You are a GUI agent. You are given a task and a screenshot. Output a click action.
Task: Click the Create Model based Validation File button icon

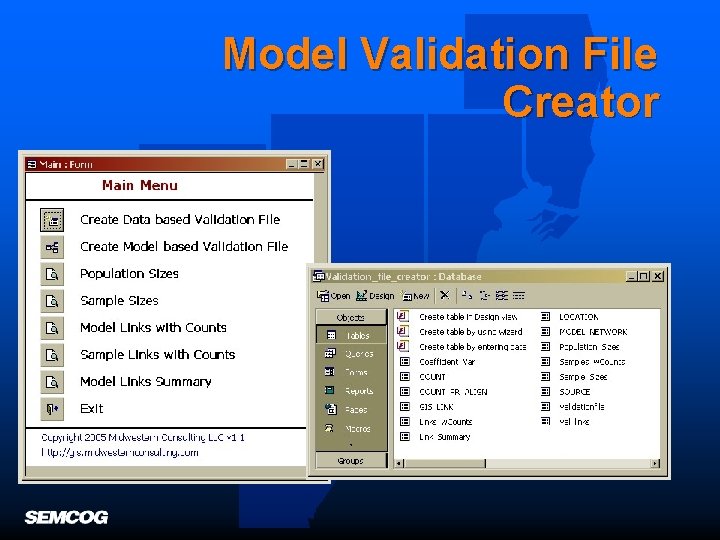tap(52, 248)
